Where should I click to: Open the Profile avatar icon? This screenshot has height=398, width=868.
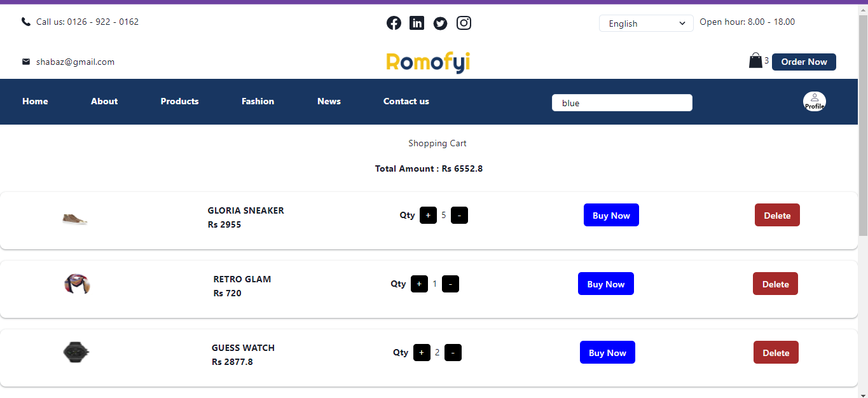(x=815, y=102)
